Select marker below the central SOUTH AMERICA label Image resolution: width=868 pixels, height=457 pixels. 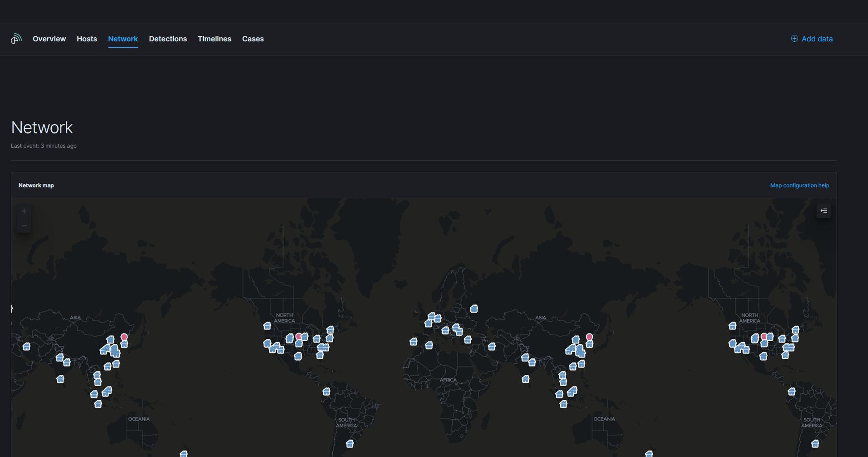pyautogui.click(x=350, y=444)
